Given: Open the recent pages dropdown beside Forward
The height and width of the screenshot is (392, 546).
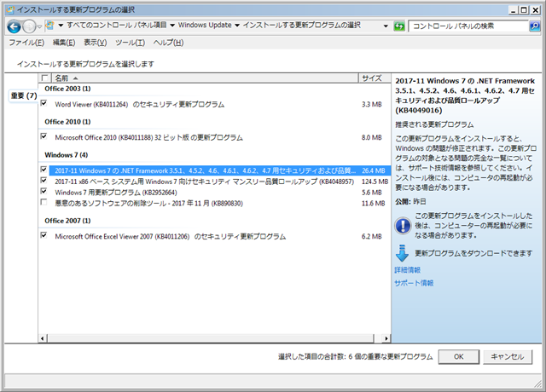Looking at the screenshot, I should 40,26.
